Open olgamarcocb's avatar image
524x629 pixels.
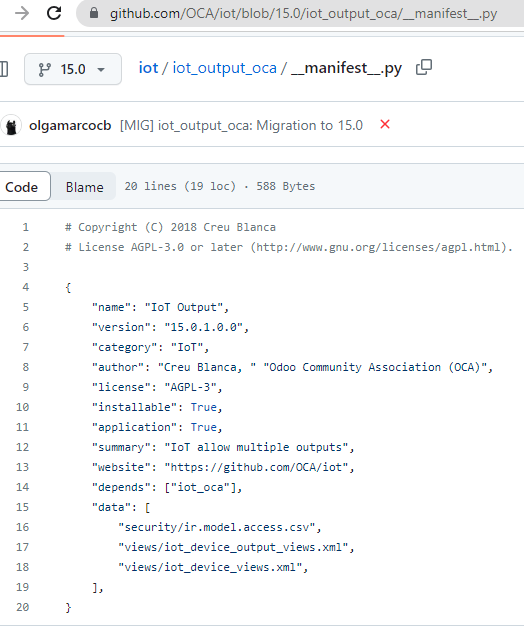11,126
